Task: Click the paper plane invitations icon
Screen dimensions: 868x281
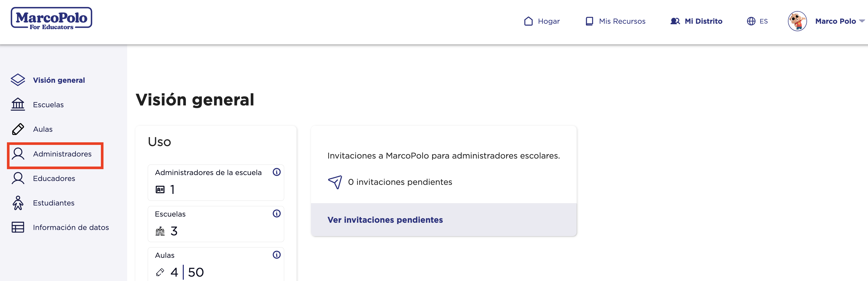Action: [335, 182]
